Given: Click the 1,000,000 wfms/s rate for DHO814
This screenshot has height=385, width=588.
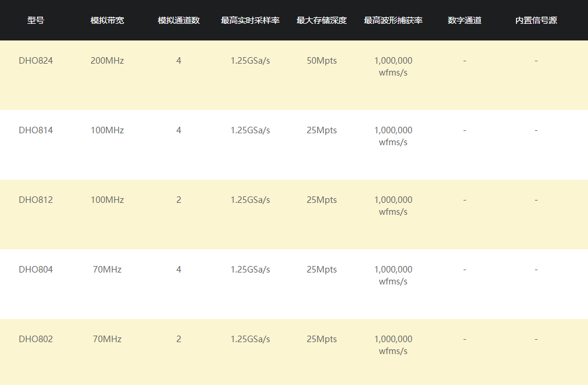Looking at the screenshot, I should click(393, 136).
